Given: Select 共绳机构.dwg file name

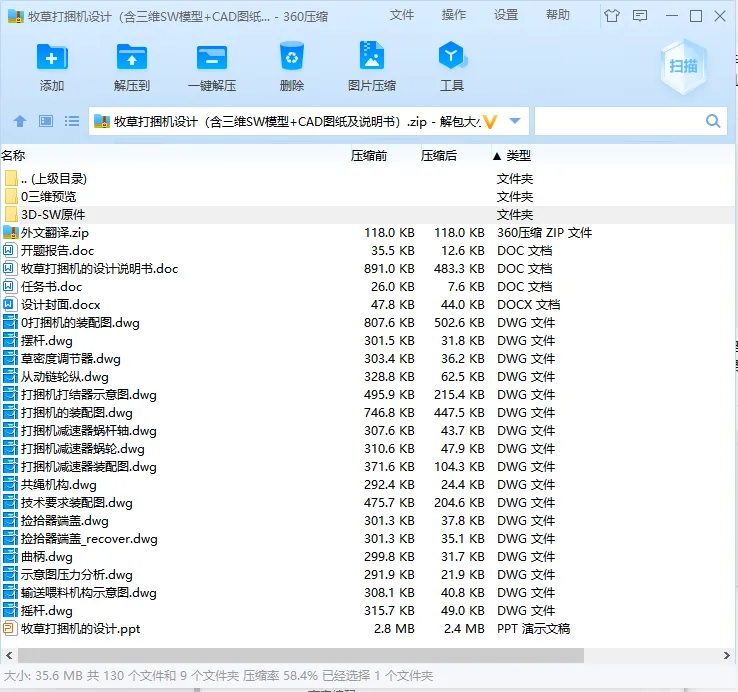Looking at the screenshot, I should (x=58, y=485).
